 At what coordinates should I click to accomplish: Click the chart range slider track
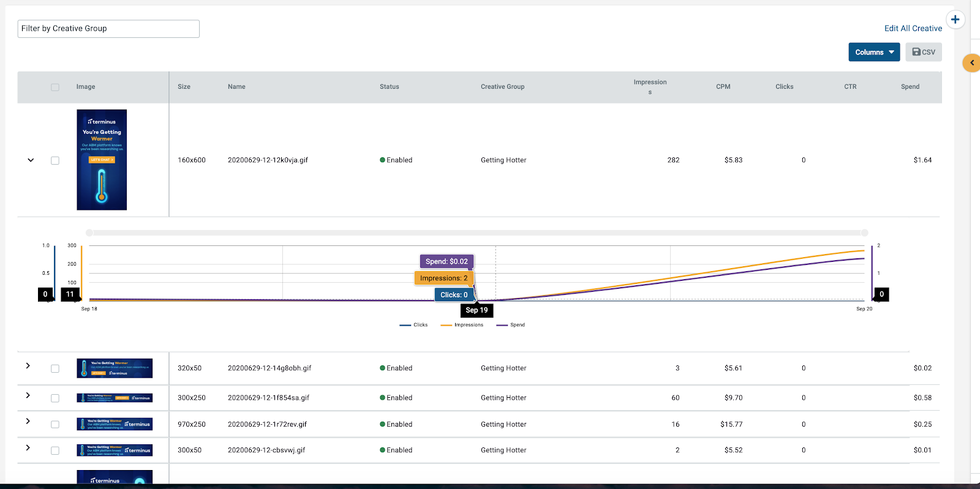point(477,233)
